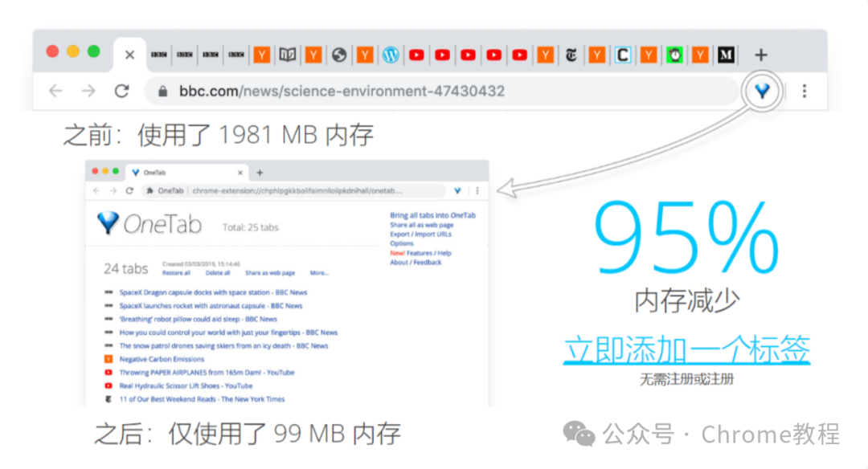The width and height of the screenshot is (868, 469).
Task: Open the three-dot menu of the bbc.com window
Action: coord(805,91)
